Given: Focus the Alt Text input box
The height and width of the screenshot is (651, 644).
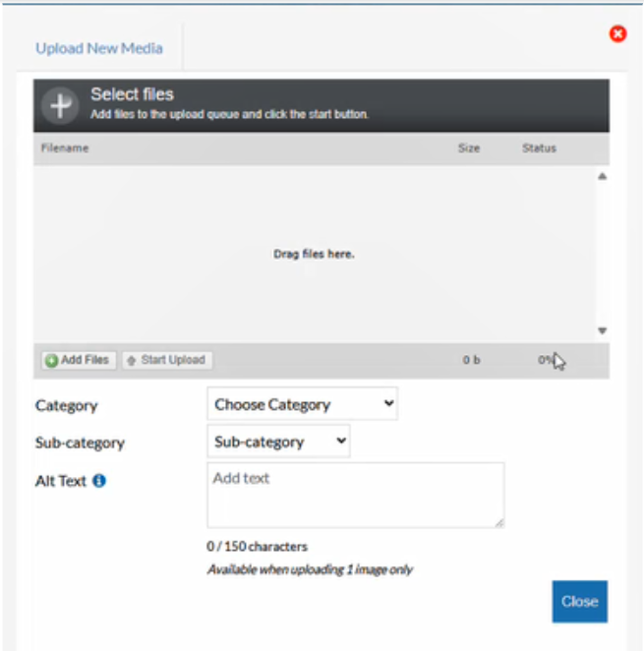Looking at the screenshot, I should pos(355,495).
